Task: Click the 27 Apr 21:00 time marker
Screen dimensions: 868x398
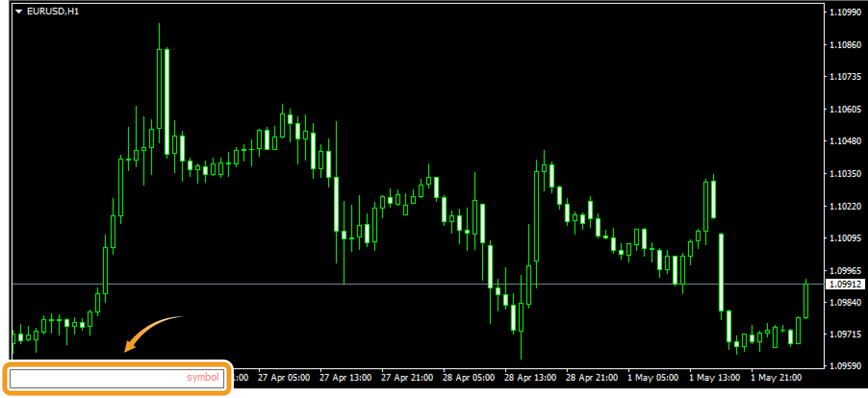Action: [x=407, y=378]
